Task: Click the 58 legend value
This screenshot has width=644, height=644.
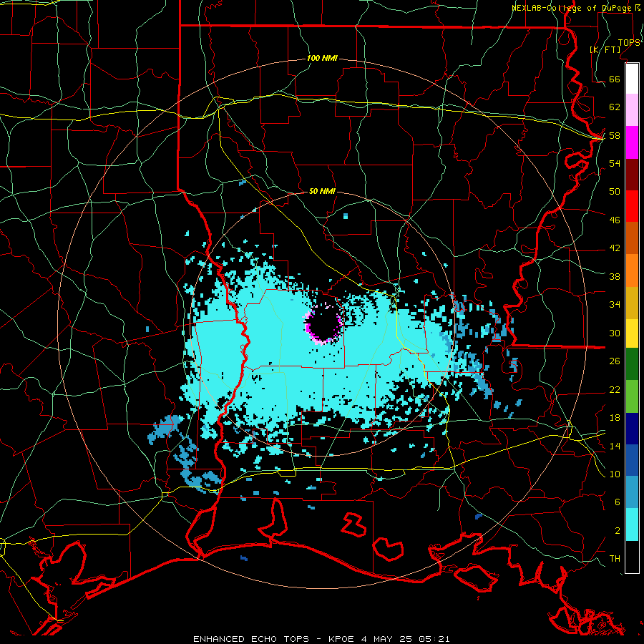Action: pyautogui.click(x=615, y=135)
